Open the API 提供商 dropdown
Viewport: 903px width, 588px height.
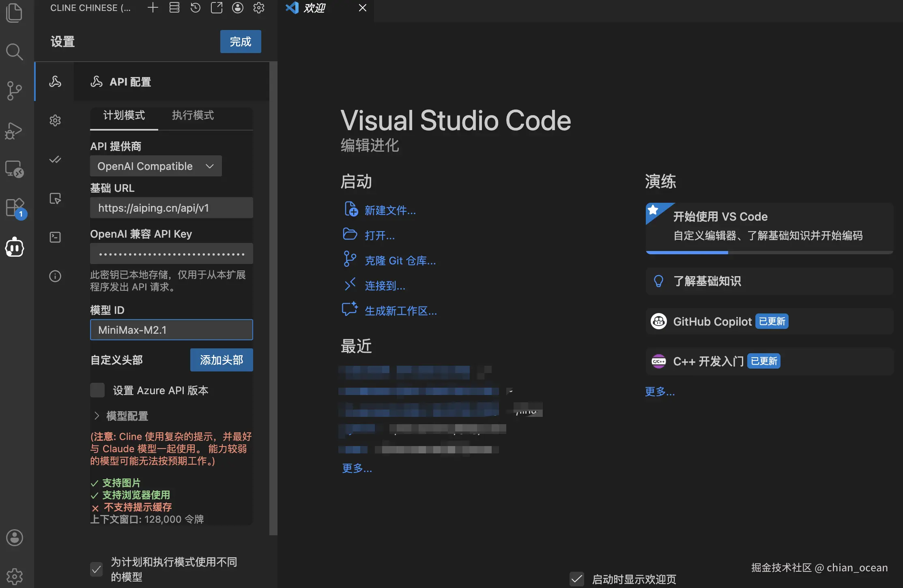click(x=155, y=166)
